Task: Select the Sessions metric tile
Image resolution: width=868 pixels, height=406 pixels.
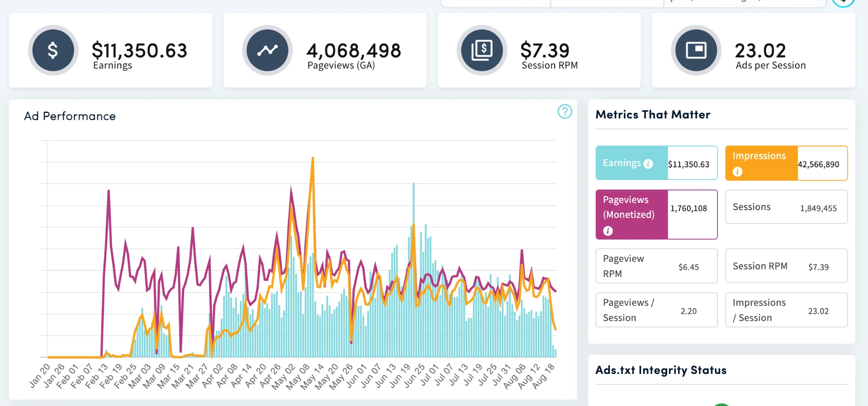Action: pyautogui.click(x=786, y=207)
